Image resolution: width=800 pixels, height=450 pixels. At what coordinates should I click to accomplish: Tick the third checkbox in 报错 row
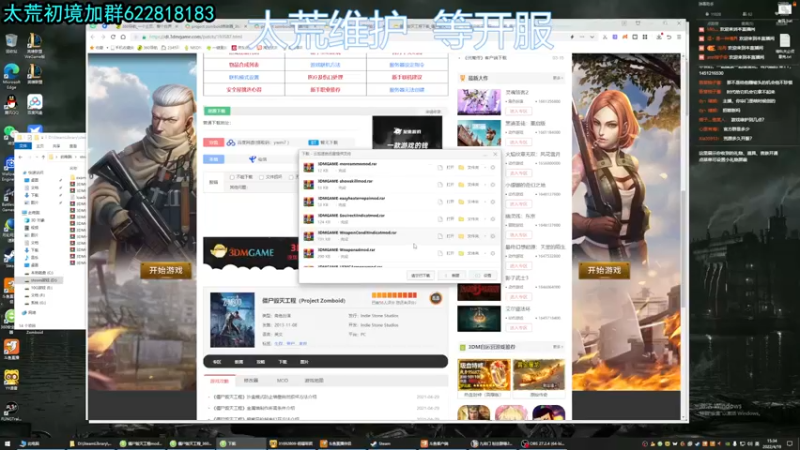(x=291, y=178)
